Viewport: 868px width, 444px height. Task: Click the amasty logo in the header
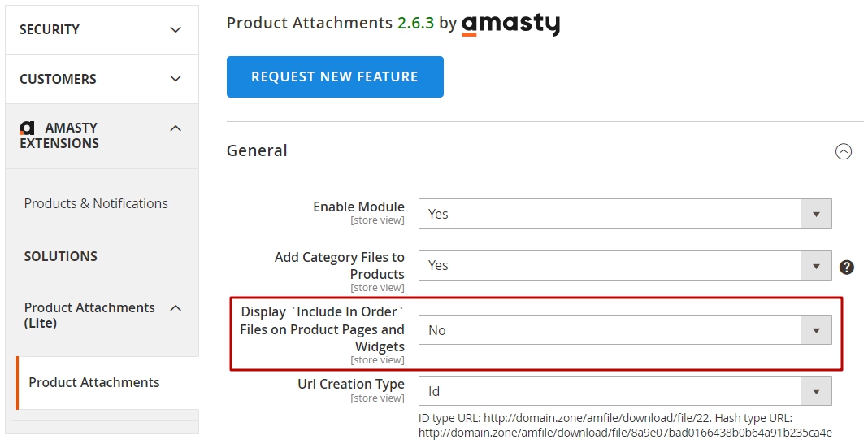510,25
